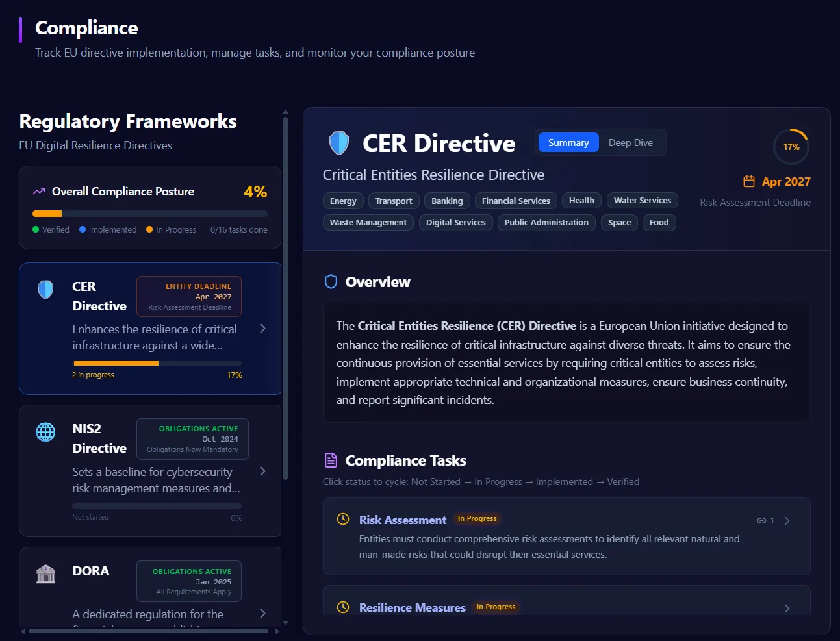The width and height of the screenshot is (840, 641).
Task: Open the Resilience Measures task title
Action: [x=413, y=607]
